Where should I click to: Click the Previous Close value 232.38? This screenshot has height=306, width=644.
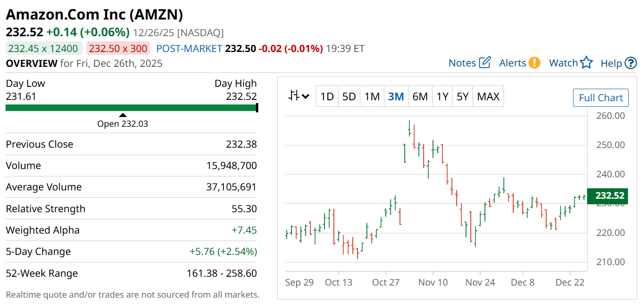point(241,144)
